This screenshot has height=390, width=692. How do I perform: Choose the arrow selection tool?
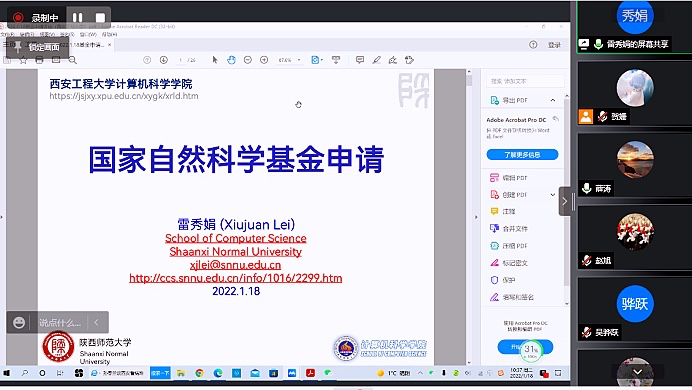[215, 60]
